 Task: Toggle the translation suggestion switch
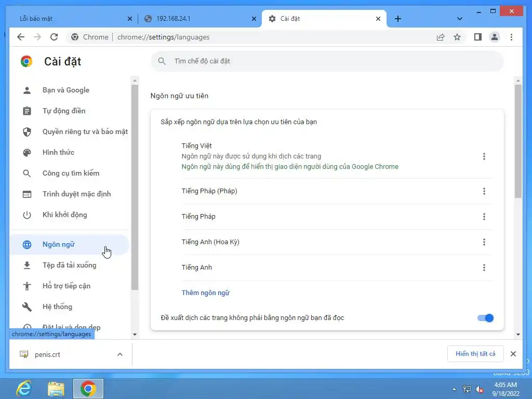coord(486,318)
